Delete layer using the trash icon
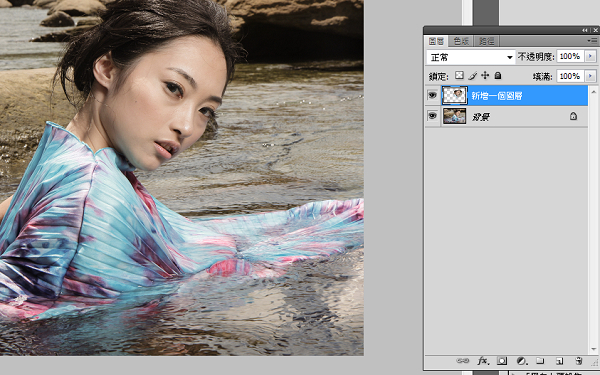This screenshot has width=600, height=375. click(x=579, y=360)
